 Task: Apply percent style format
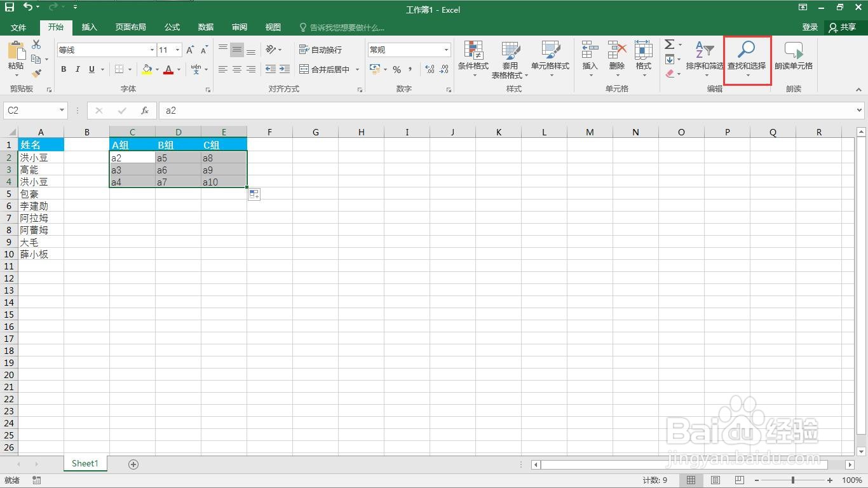397,69
